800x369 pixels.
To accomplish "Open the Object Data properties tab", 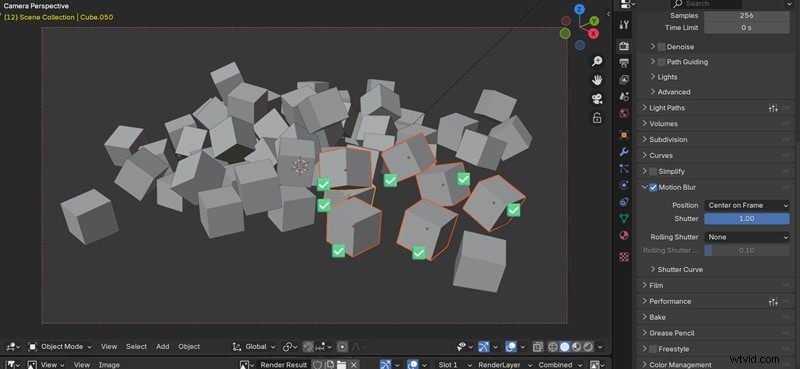I will coord(623,218).
